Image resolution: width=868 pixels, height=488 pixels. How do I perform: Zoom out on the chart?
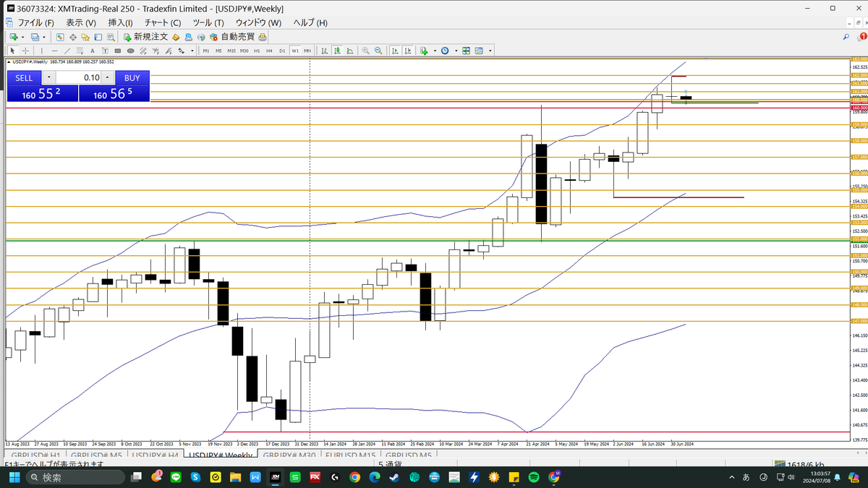(x=378, y=51)
